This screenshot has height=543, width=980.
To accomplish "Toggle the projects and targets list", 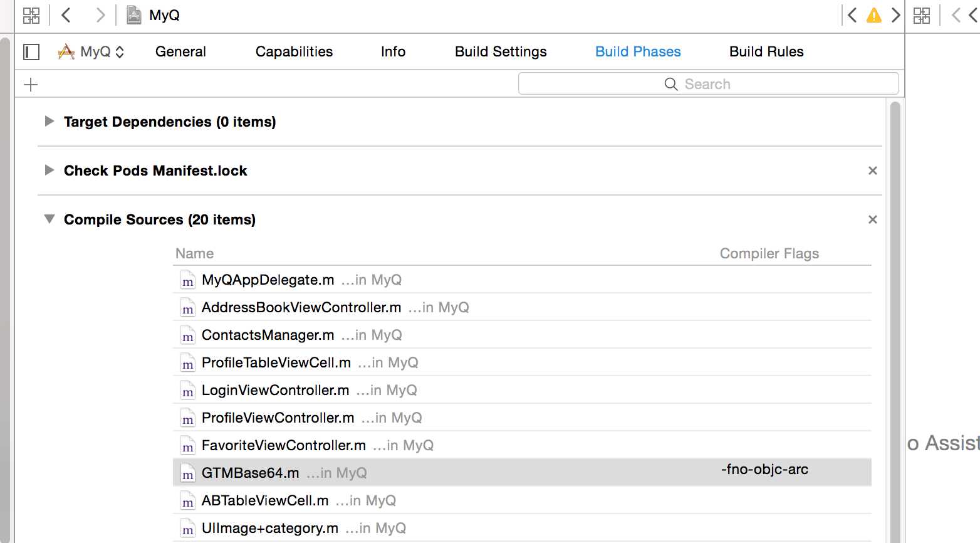I will click(x=31, y=52).
